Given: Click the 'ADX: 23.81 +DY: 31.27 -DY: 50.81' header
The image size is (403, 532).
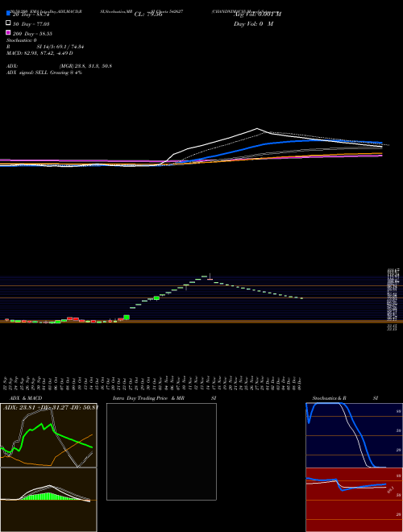Looking at the screenshot, I should (x=51, y=407).
